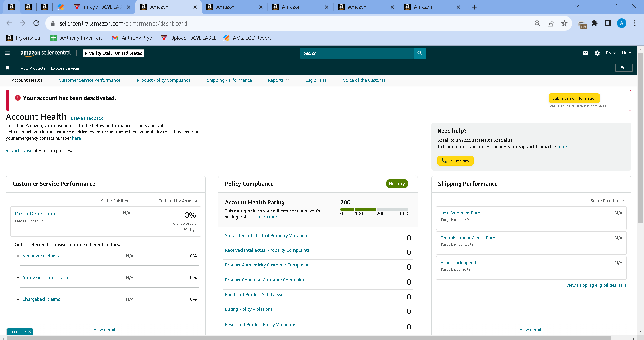Click the browser forward arrow
Viewport: 644px width, 340px height.
[x=22, y=23]
